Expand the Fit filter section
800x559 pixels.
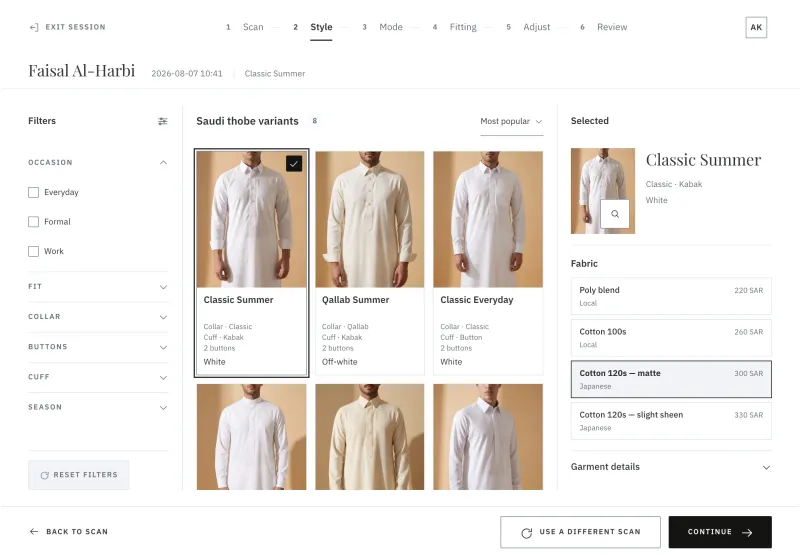[98, 287]
